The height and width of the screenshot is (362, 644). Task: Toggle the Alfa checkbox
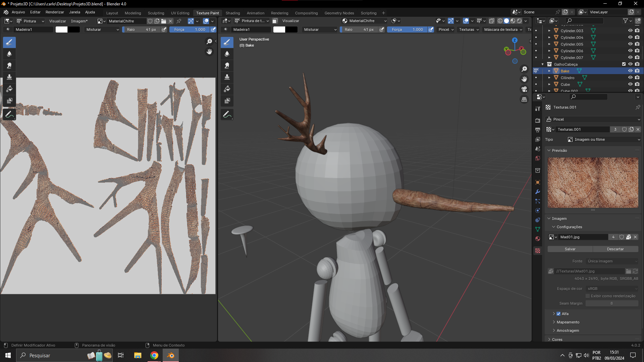tap(558, 314)
